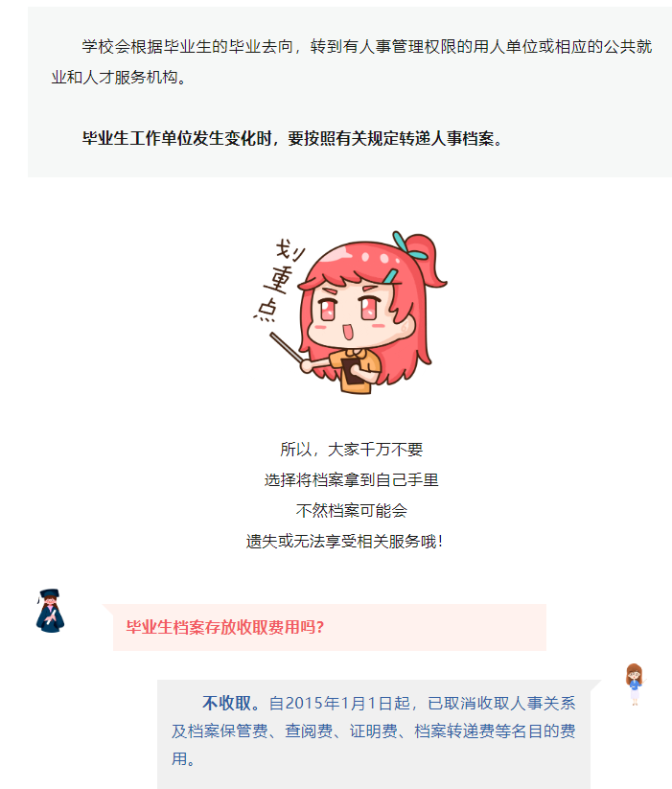Click the handwritten 划重点 text graphic
Viewport: 672px width, 789px height.
(x=280, y=280)
